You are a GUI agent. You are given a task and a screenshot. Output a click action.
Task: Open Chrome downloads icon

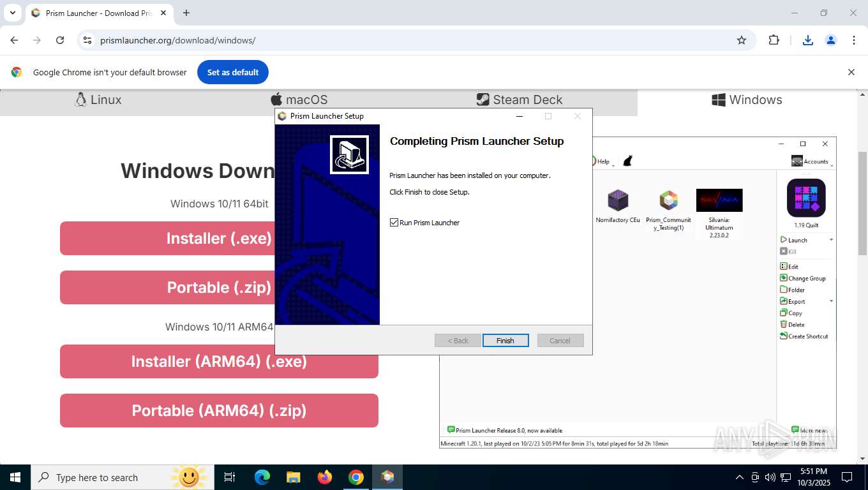(807, 40)
